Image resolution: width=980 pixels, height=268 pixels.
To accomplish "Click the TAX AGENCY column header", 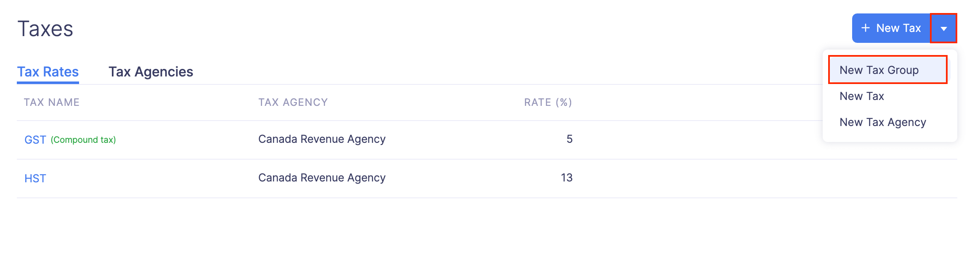I will pos(293,102).
